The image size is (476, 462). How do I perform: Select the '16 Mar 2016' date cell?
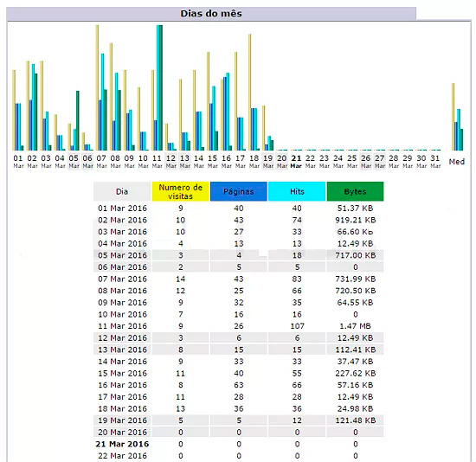coord(122,385)
